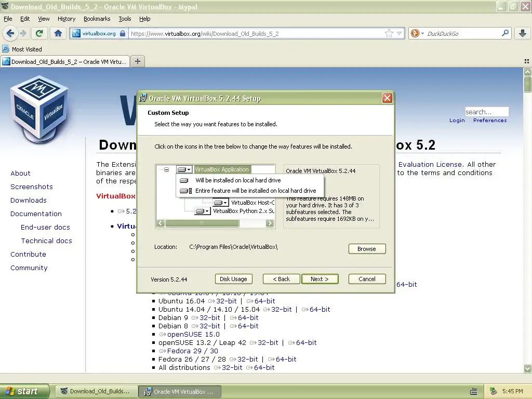532x399 pixels.
Task: Open the home page icon
Action: coord(58,33)
